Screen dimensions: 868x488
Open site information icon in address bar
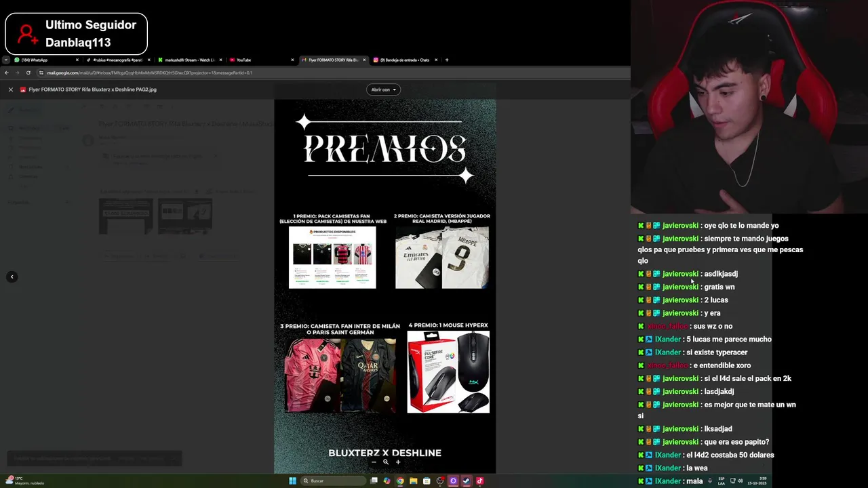[x=41, y=73]
